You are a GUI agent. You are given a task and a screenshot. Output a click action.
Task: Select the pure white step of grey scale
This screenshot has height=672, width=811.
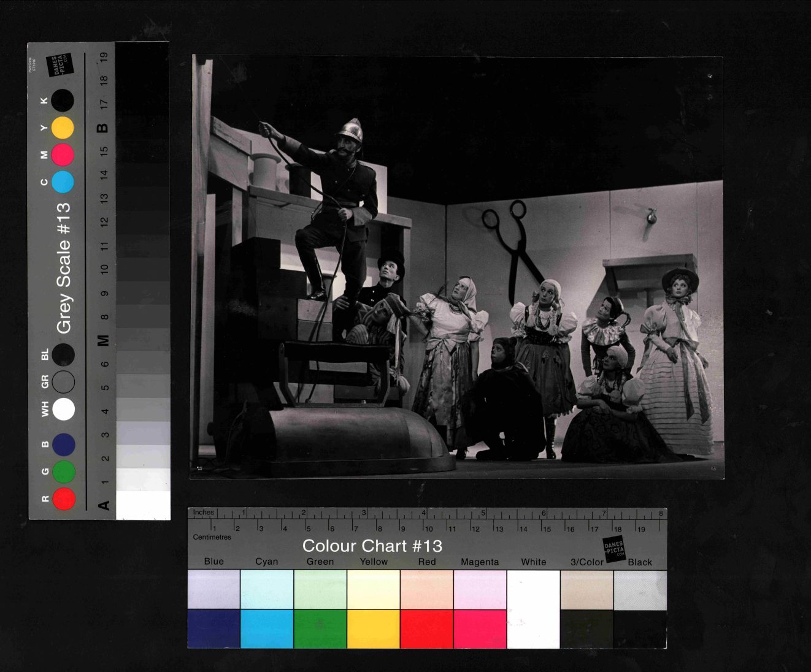143,505
